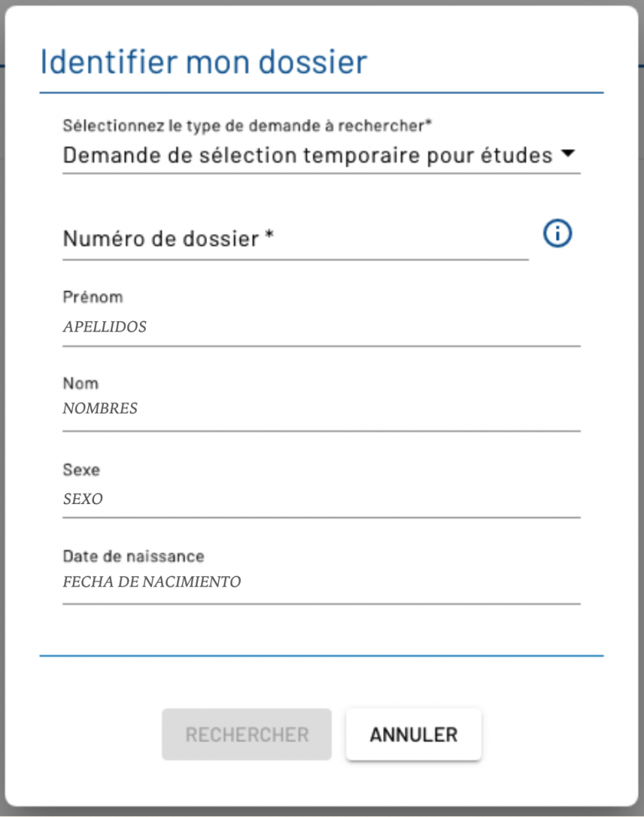Click the Sexe field label
The image size is (644, 817).
[x=81, y=470]
